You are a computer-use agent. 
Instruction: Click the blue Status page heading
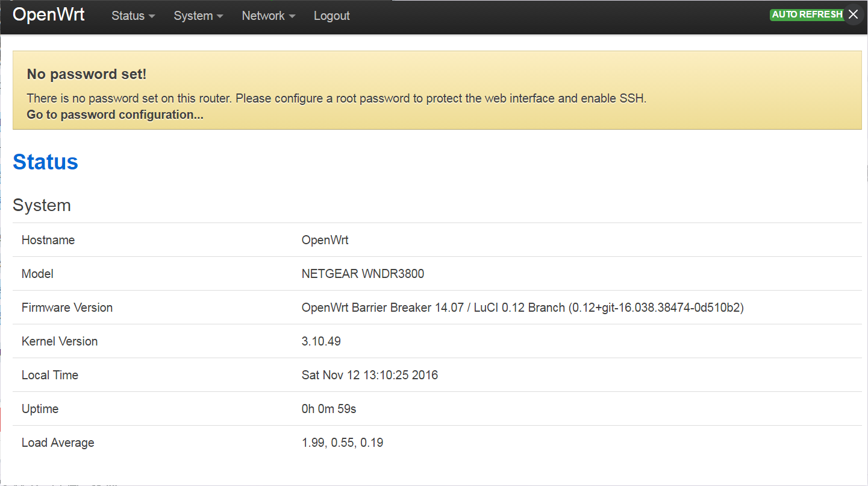pyautogui.click(x=45, y=162)
